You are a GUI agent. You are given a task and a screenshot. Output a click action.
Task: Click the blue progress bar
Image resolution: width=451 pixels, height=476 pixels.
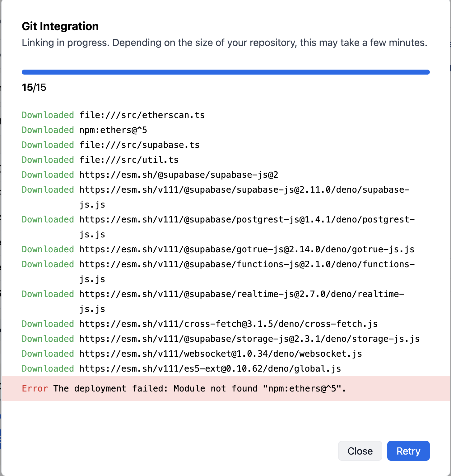225,72
